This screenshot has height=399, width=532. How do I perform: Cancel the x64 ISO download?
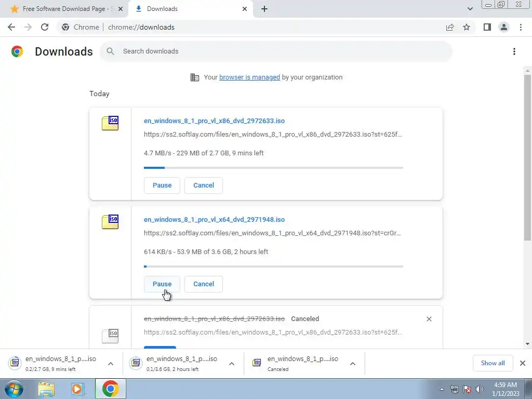point(204,284)
